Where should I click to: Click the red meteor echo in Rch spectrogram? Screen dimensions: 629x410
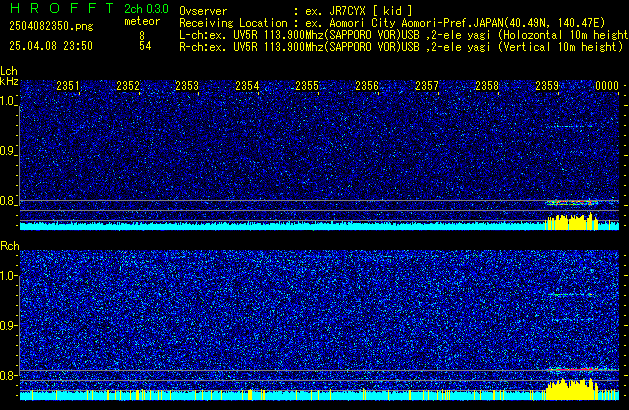tap(573, 369)
